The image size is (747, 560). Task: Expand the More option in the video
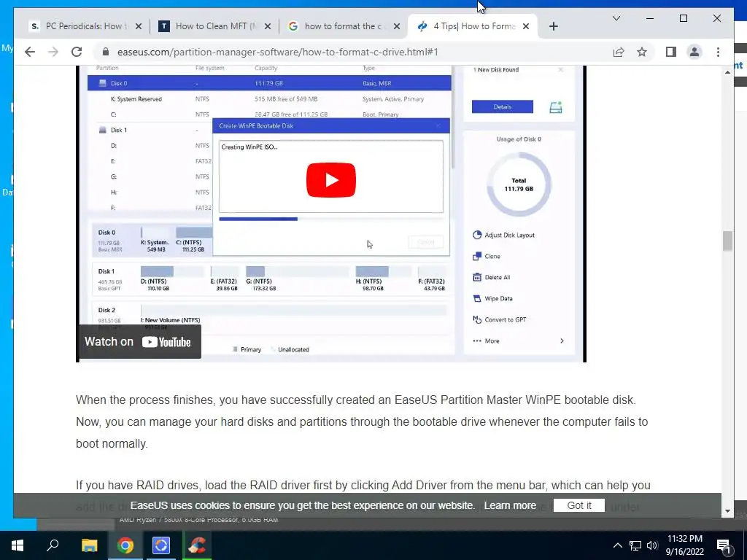519,341
